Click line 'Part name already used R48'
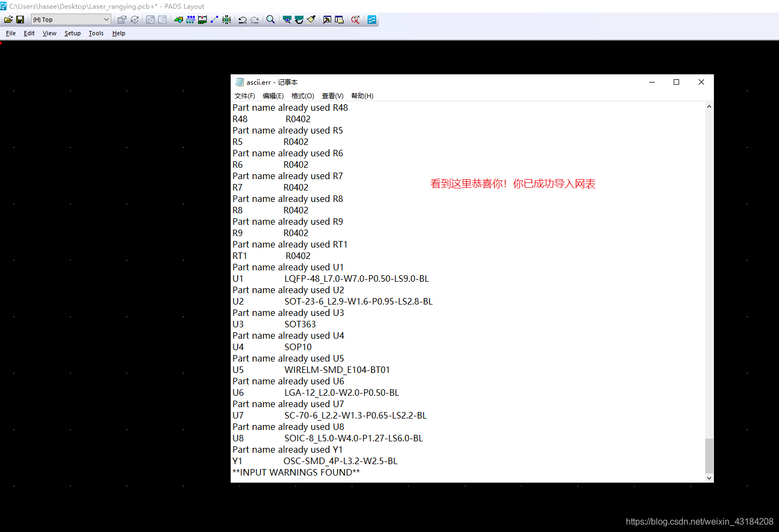This screenshot has width=779, height=532. (290, 107)
